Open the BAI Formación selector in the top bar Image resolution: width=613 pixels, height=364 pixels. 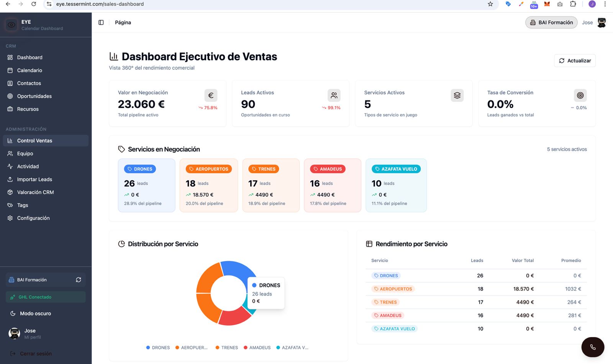click(551, 23)
